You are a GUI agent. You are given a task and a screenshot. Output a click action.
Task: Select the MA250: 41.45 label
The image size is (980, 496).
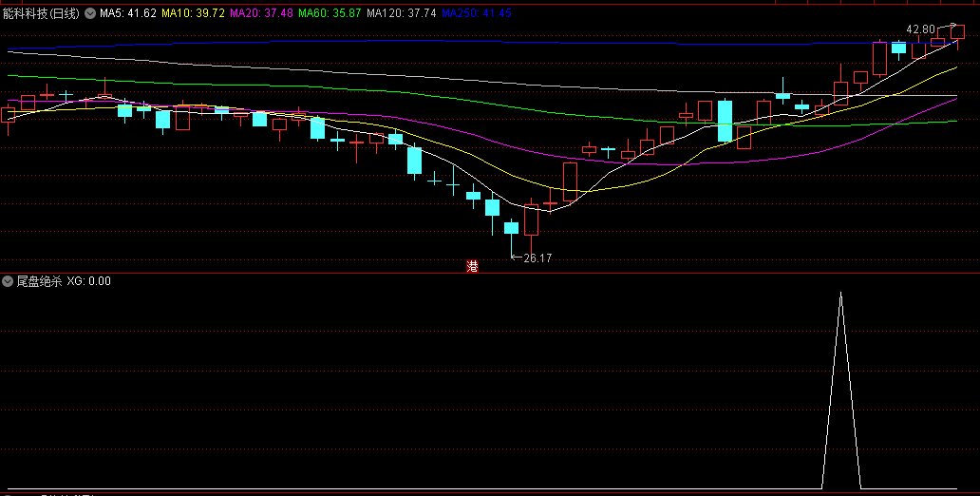tap(477, 13)
